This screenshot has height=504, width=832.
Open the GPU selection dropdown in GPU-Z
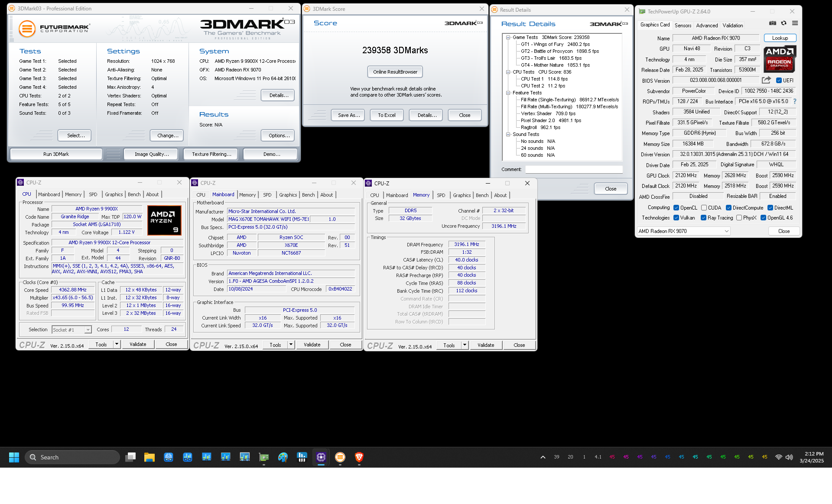(683, 231)
